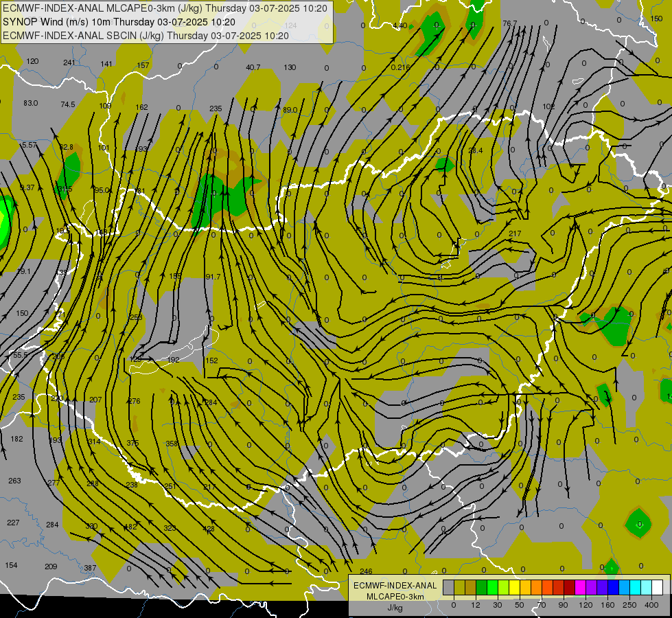The height and width of the screenshot is (618, 672).
Task: Click the map value '4.40'
Action: coord(400,25)
